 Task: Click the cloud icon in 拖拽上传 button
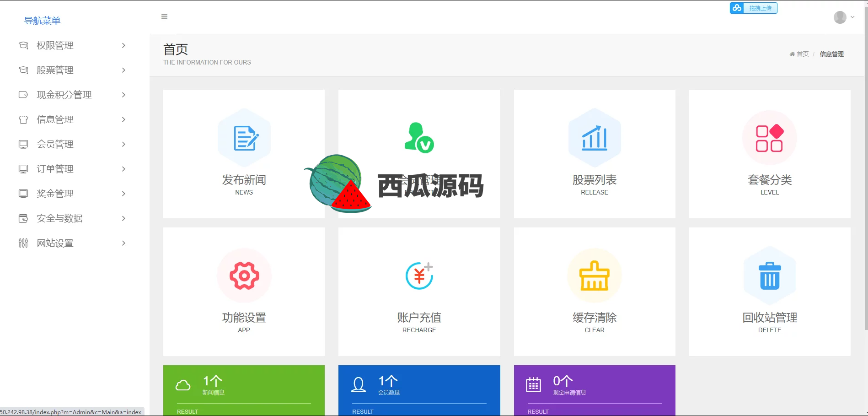[737, 8]
